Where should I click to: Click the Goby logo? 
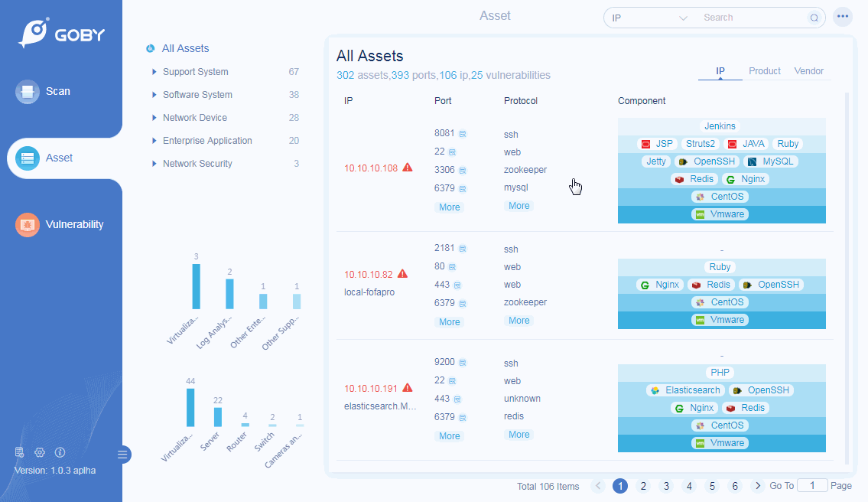(61, 33)
